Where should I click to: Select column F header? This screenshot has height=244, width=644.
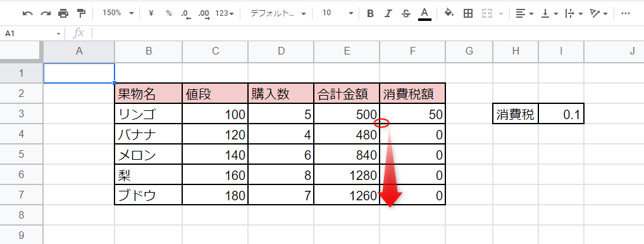pyautogui.click(x=412, y=51)
